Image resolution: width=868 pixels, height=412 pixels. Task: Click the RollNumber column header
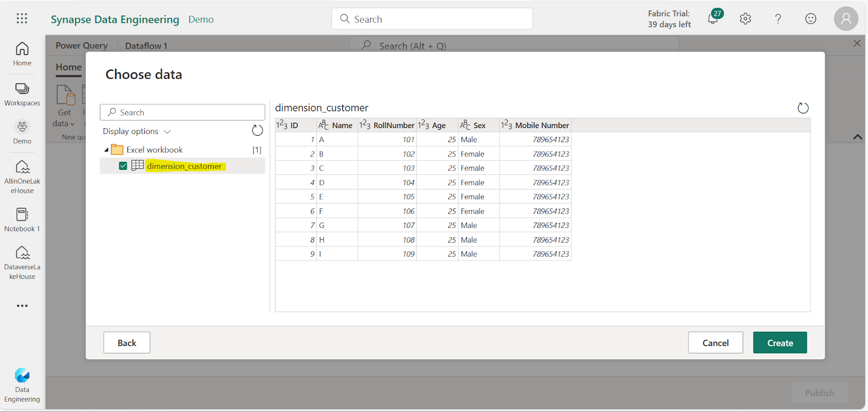pyautogui.click(x=387, y=125)
